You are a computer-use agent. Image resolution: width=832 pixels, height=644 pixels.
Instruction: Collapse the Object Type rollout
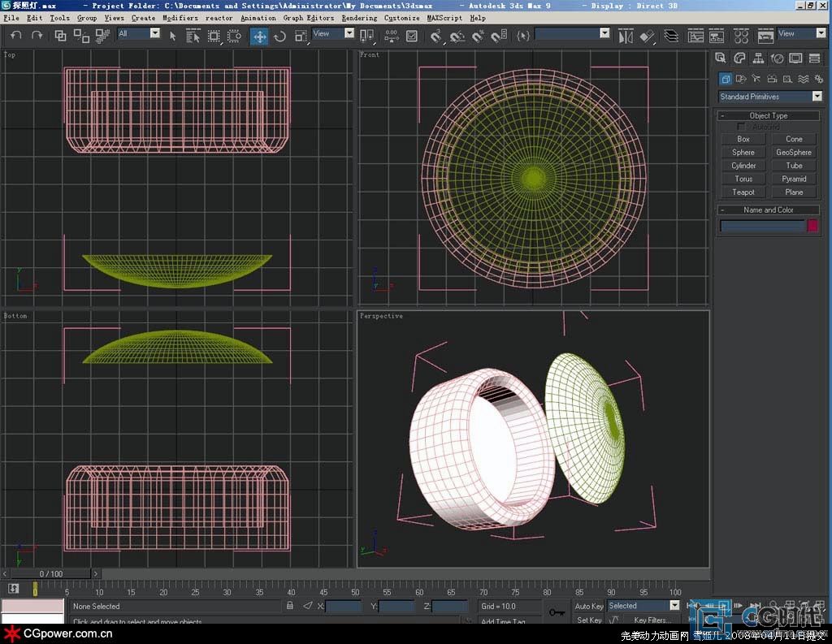[x=769, y=115]
